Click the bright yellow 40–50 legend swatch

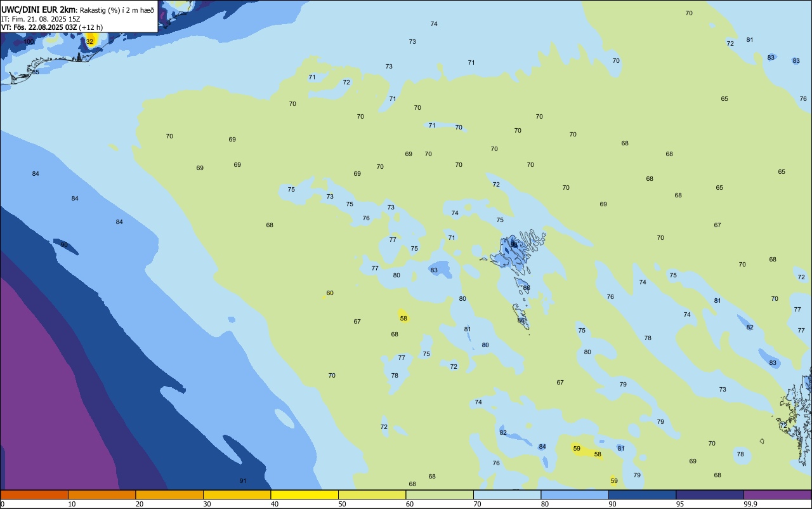[304, 494]
